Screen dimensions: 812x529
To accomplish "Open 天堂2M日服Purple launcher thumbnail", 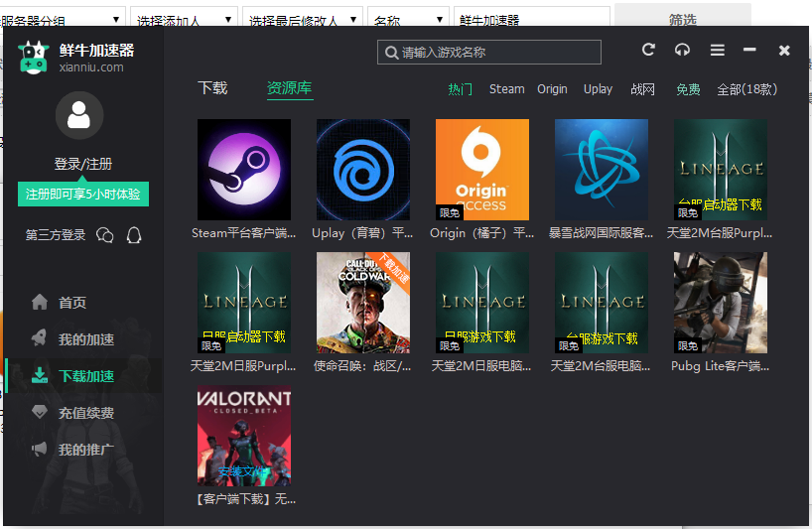I will click(x=244, y=303).
